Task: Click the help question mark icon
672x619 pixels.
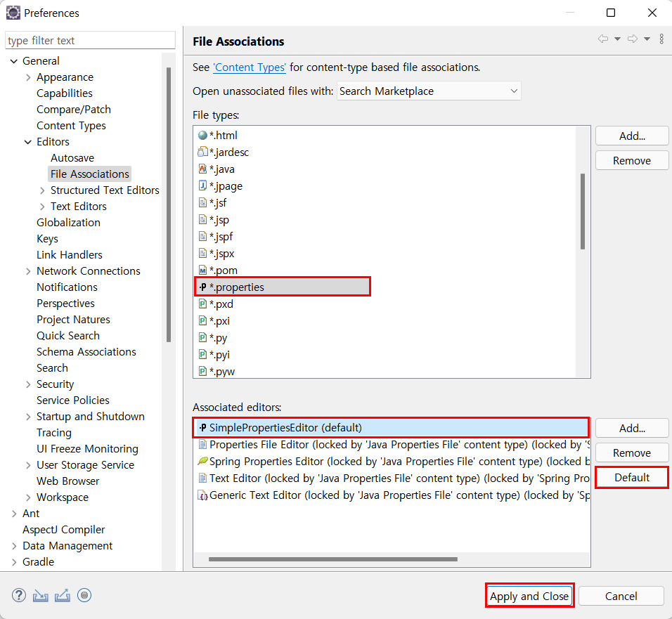Action: pos(19,595)
